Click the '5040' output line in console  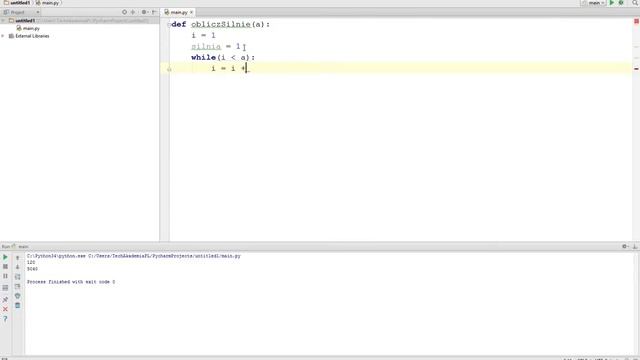(32, 269)
